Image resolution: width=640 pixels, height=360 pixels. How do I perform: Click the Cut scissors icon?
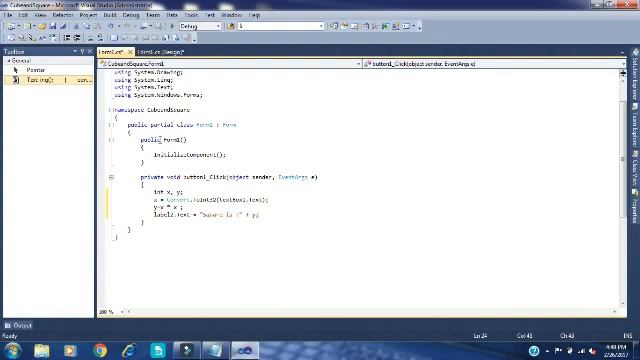[76, 26]
